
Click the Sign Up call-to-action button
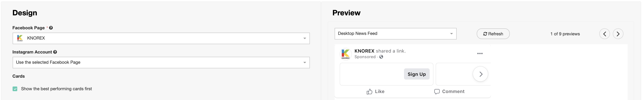pyautogui.click(x=417, y=74)
